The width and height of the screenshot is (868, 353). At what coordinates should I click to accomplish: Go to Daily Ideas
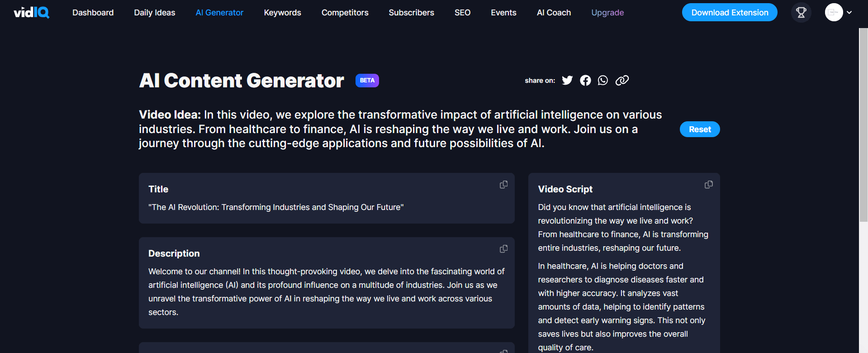coord(155,13)
